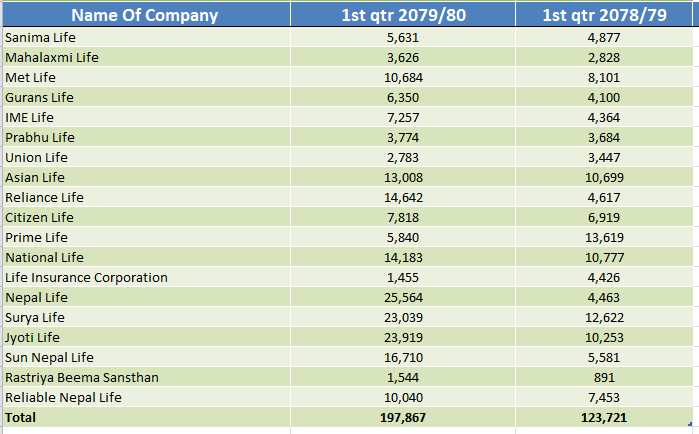Click the Reliable Nepal Life cell
Image resolution: width=699 pixels, height=434 pixels.
coord(146,397)
